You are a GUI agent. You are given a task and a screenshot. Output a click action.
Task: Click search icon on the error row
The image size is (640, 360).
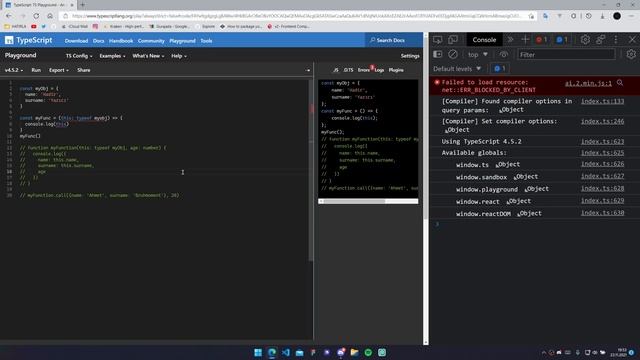pyautogui.click(x=620, y=83)
